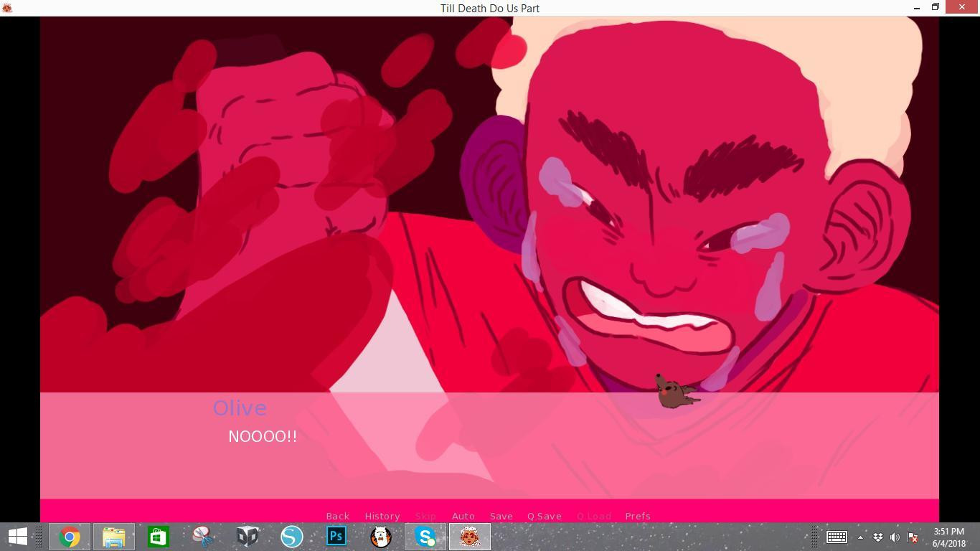Click the small dog sprite
Image resolution: width=980 pixels, height=551 pixels.
[x=677, y=392]
